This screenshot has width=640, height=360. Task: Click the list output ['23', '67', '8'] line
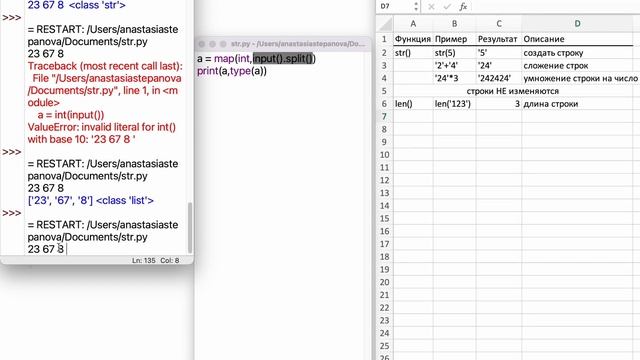click(x=91, y=200)
